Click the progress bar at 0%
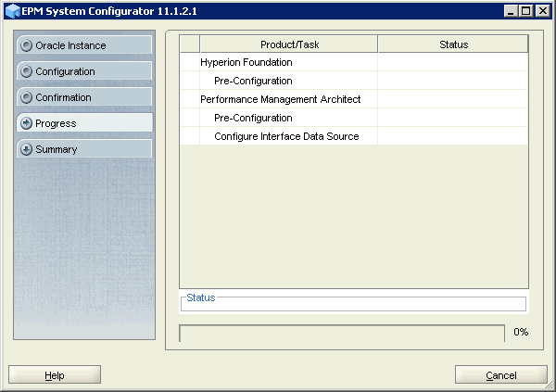This screenshot has width=556, height=392. point(341,333)
